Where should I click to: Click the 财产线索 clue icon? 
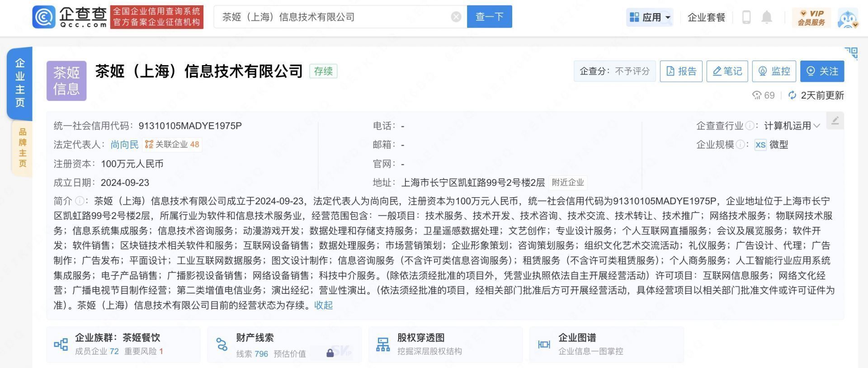pos(222,344)
